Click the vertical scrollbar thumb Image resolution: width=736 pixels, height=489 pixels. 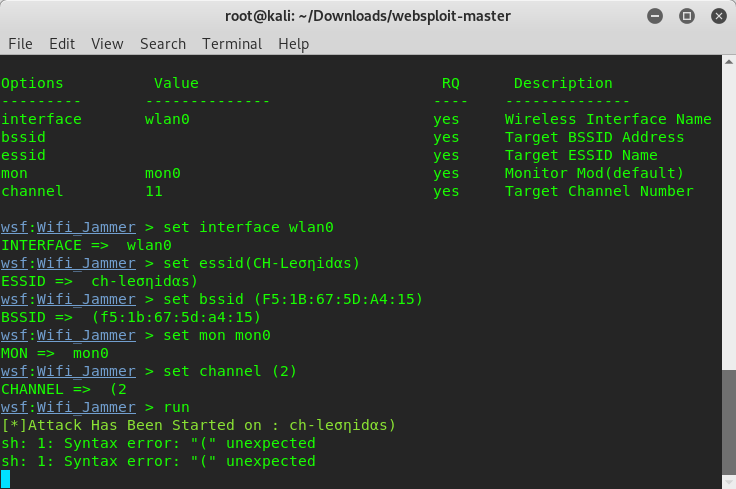pyautogui.click(x=728, y=422)
